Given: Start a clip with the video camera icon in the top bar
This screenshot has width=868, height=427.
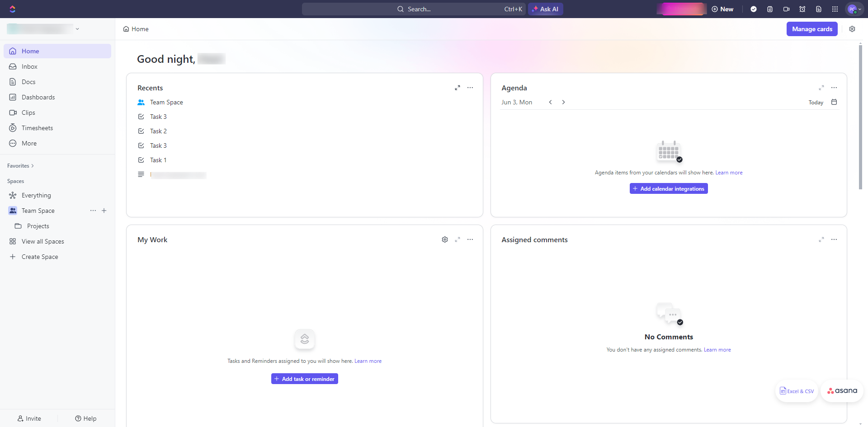Looking at the screenshot, I should tap(786, 9).
